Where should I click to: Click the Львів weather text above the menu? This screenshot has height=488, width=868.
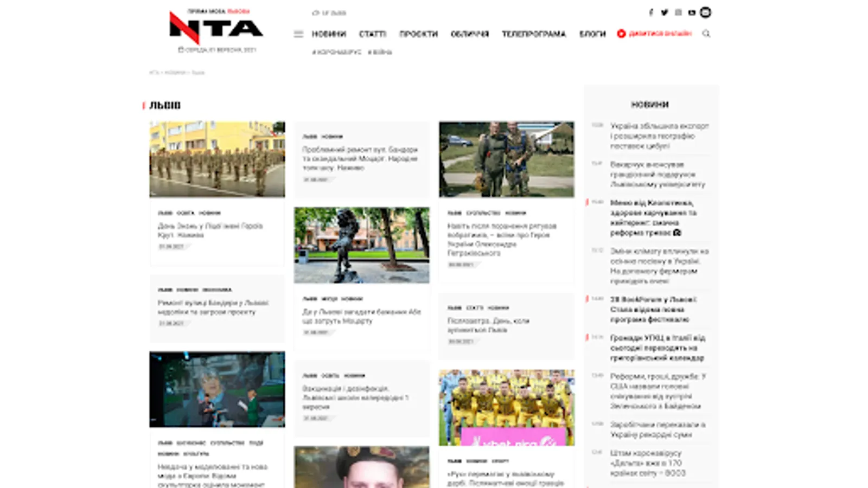pyautogui.click(x=334, y=13)
